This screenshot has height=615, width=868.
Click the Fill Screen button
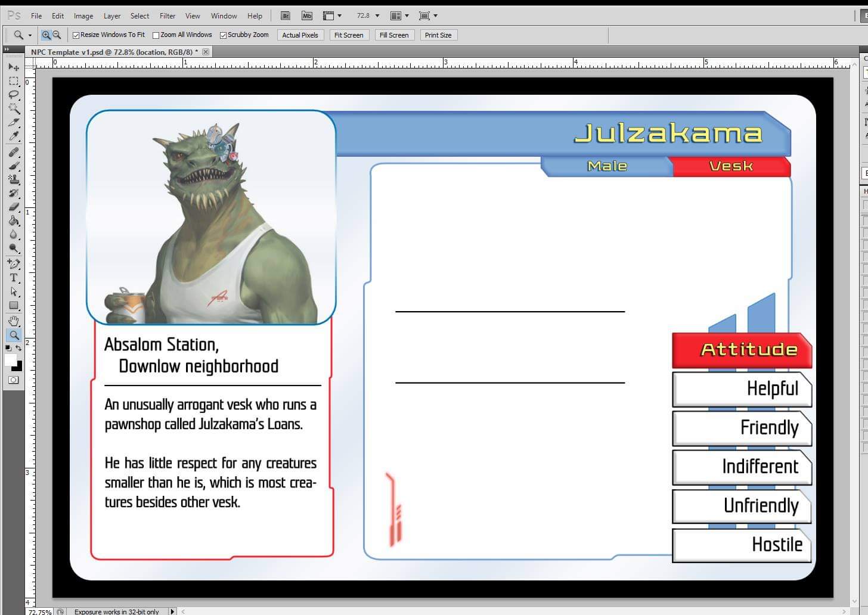[394, 35]
